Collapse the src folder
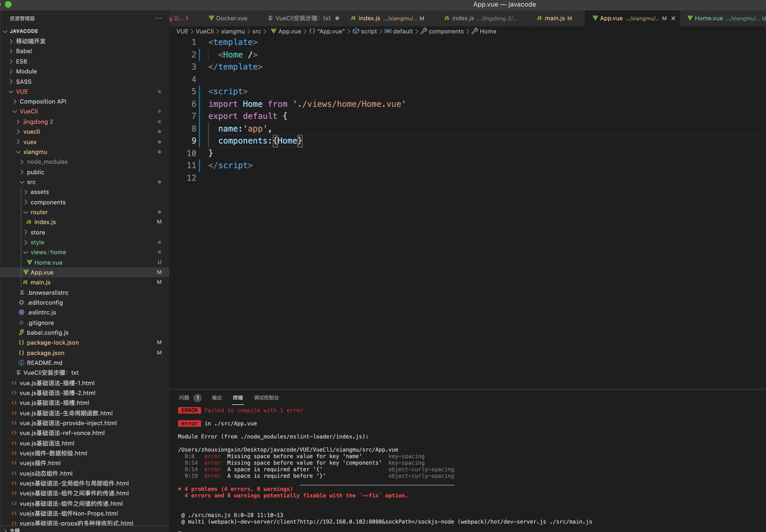The image size is (766, 532). [22, 182]
